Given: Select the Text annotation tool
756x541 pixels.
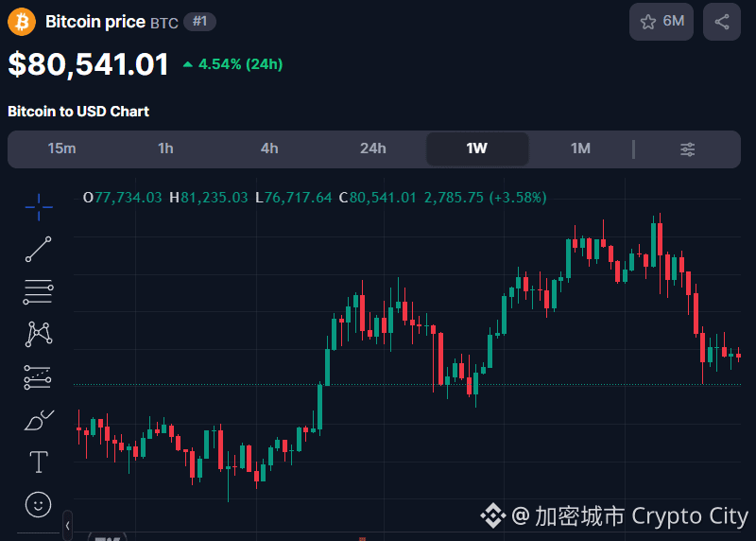Looking at the screenshot, I should (x=39, y=462).
